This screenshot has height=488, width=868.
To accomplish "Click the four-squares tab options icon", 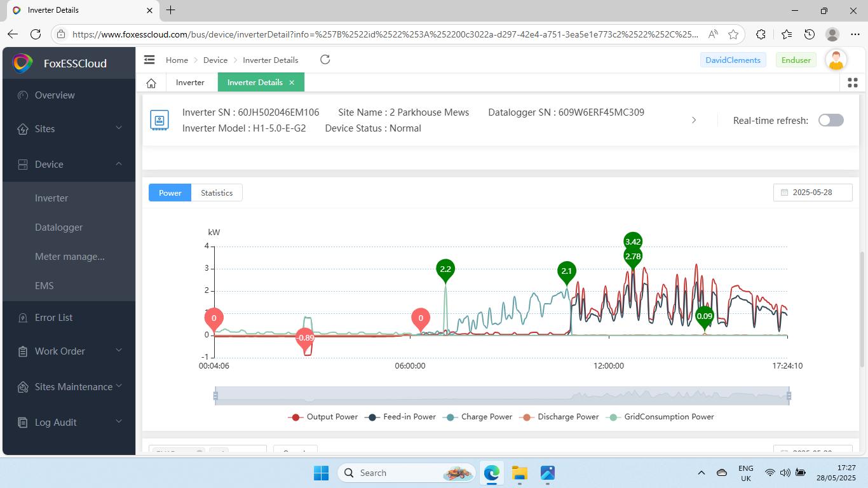I will coord(853,83).
